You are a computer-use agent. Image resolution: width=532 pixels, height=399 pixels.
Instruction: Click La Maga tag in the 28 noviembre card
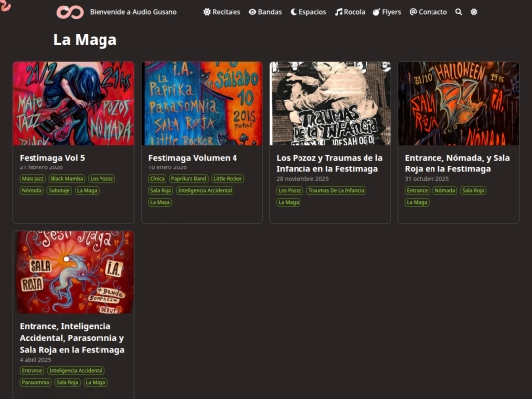[x=288, y=202]
